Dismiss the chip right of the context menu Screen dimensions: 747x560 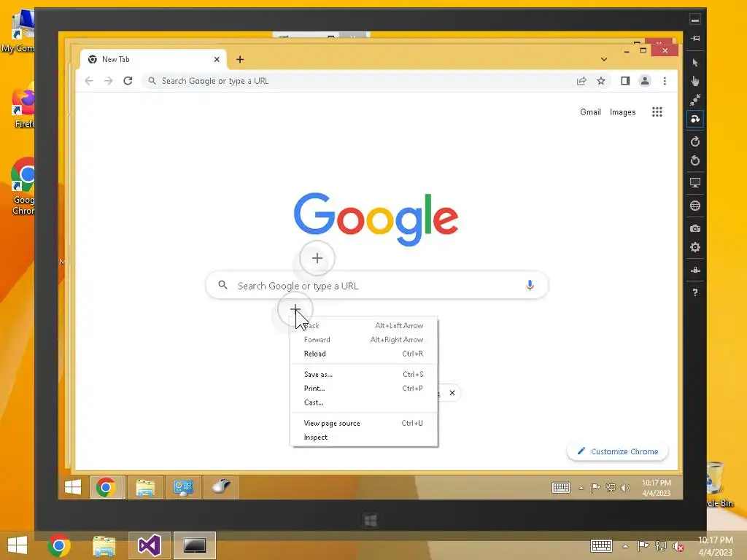pos(452,393)
